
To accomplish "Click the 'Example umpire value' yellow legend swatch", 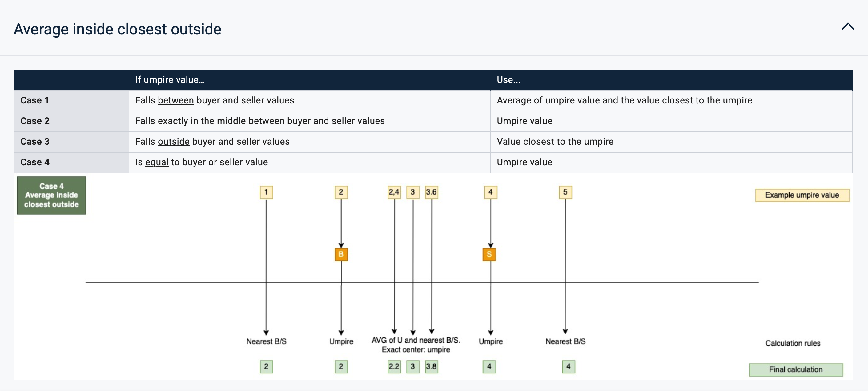I will [x=802, y=195].
